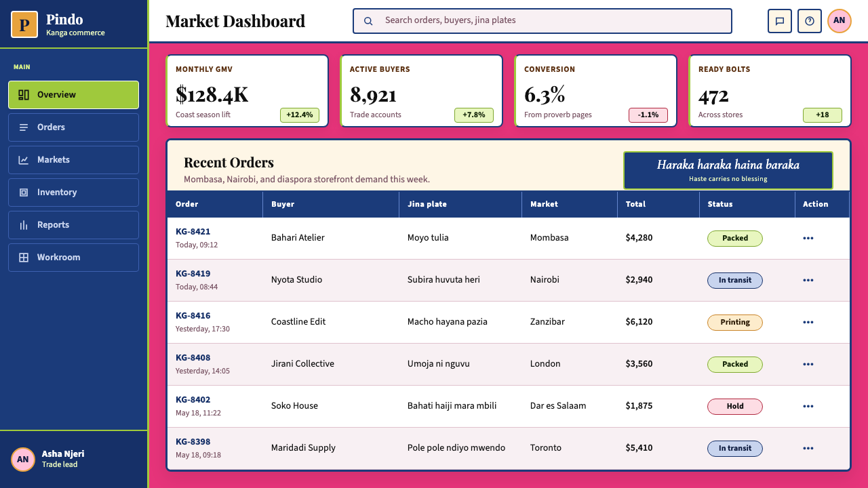868x488 pixels.
Task: Open action menu for order KG-8421
Action: (x=808, y=239)
